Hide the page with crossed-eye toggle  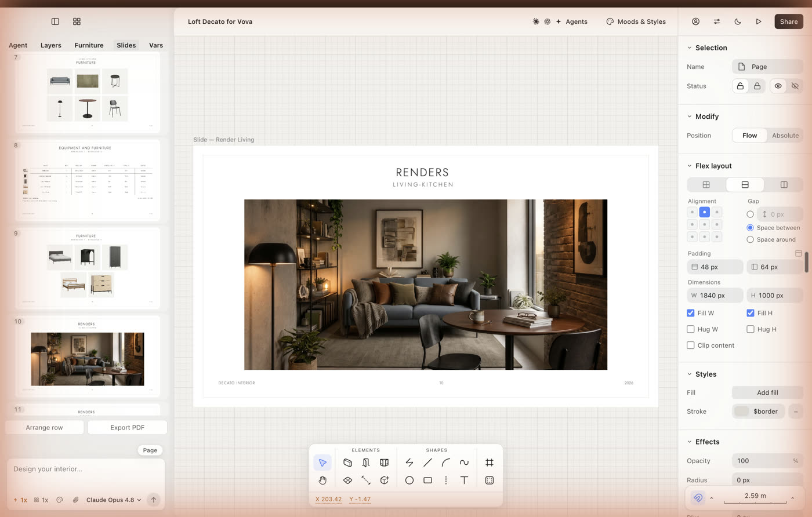pos(795,86)
